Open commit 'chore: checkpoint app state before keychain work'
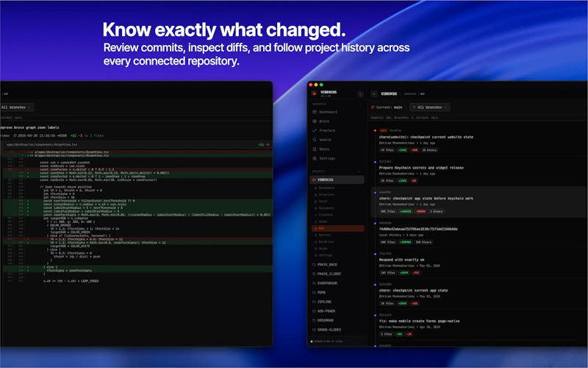The width and height of the screenshot is (588, 368). pos(426,198)
